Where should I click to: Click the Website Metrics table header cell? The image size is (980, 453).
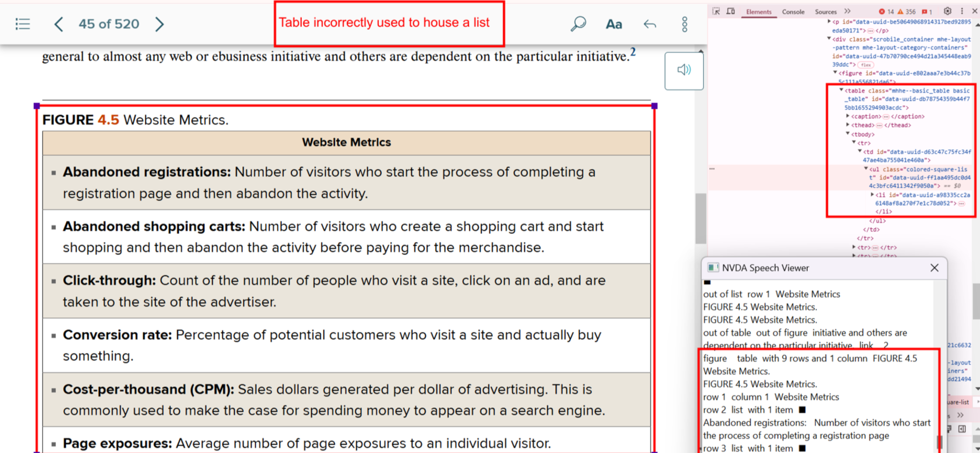click(x=347, y=143)
